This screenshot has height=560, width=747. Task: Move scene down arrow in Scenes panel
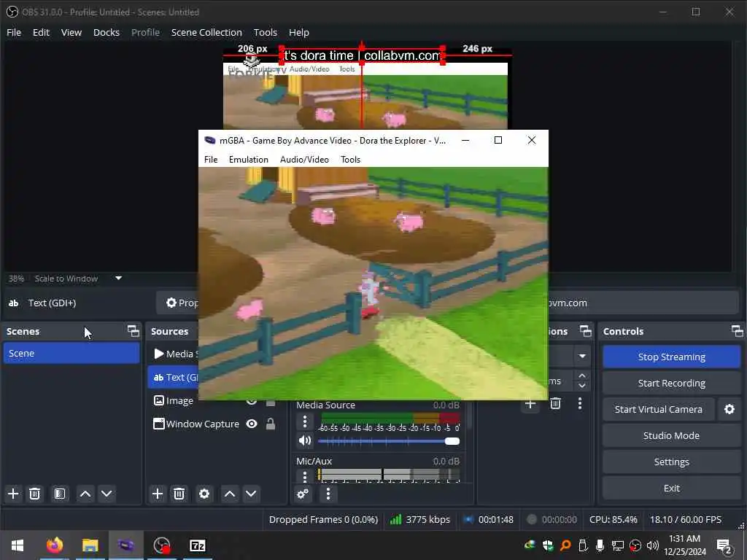[107, 494]
